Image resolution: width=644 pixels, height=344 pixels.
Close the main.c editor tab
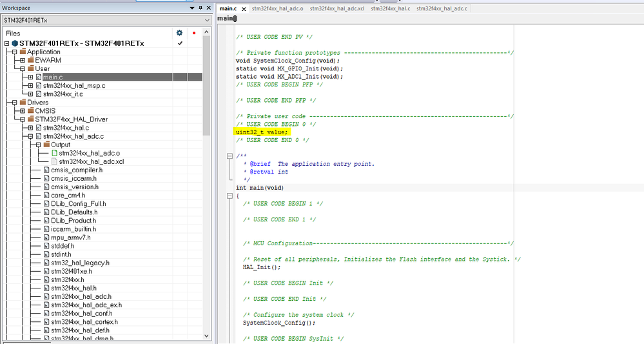coord(244,8)
